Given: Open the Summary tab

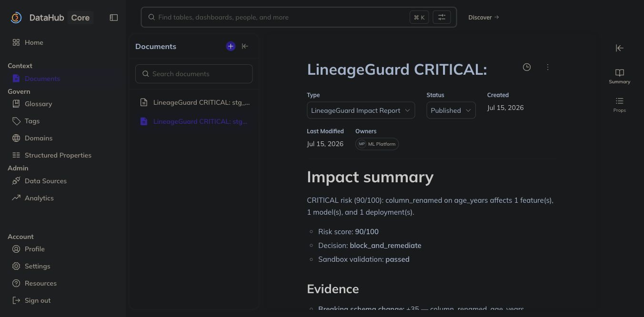Looking at the screenshot, I should pos(619,76).
